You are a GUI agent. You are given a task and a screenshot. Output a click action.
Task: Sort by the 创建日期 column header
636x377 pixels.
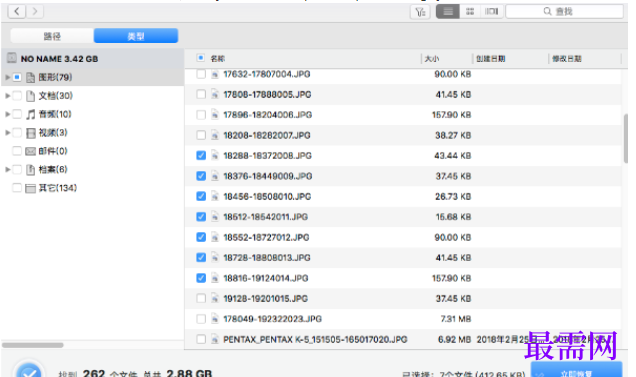[x=491, y=59]
